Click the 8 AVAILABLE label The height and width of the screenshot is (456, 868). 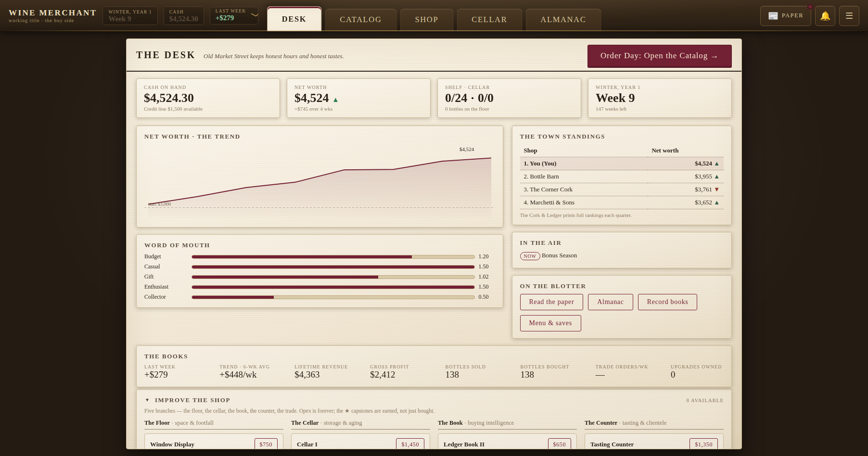[704, 400]
